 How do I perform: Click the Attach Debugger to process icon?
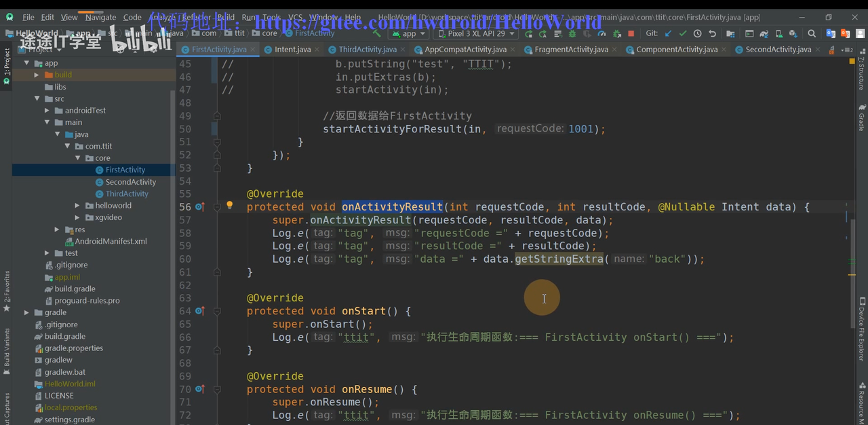[x=617, y=33]
